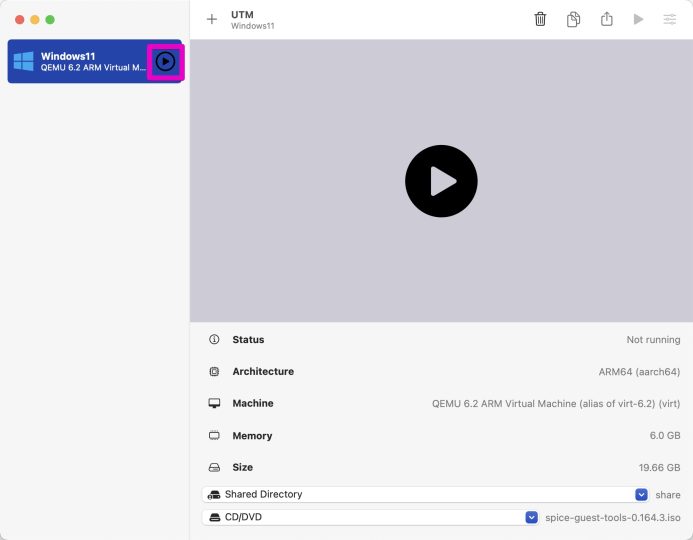The width and height of the screenshot is (693, 540).
Task: Close the UTM window with red button
Action: coord(19,19)
